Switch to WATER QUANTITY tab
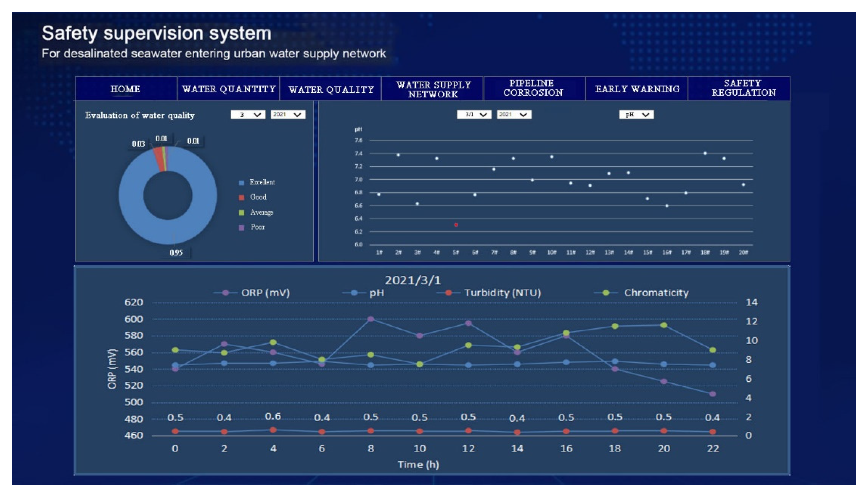Image resolution: width=868 pixels, height=501 pixels. (x=228, y=89)
